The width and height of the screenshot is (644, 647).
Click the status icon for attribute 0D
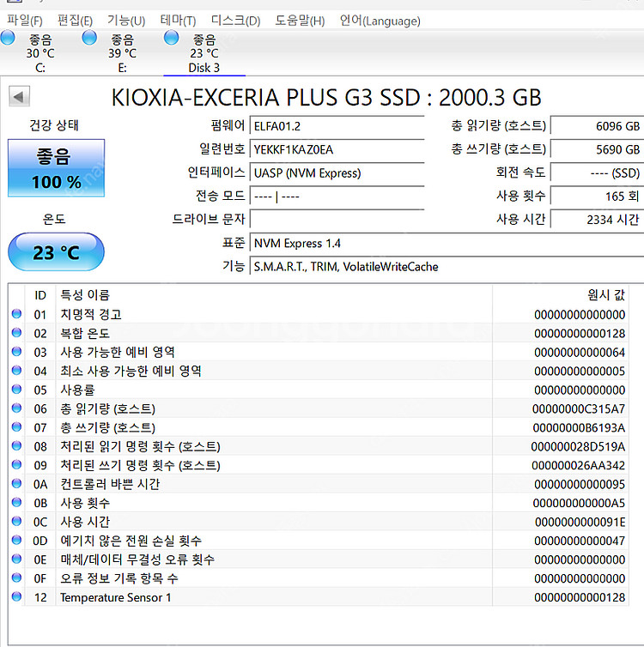pos(16,540)
